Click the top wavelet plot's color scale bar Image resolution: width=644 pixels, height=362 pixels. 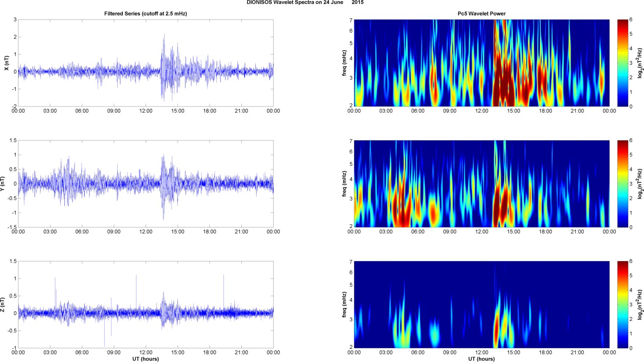tap(622, 63)
